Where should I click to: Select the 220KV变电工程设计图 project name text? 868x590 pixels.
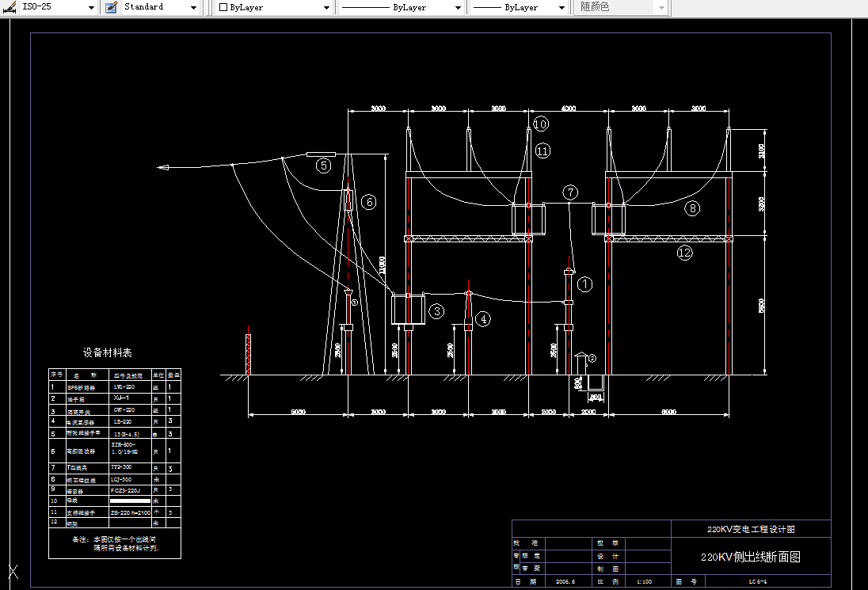point(750,529)
